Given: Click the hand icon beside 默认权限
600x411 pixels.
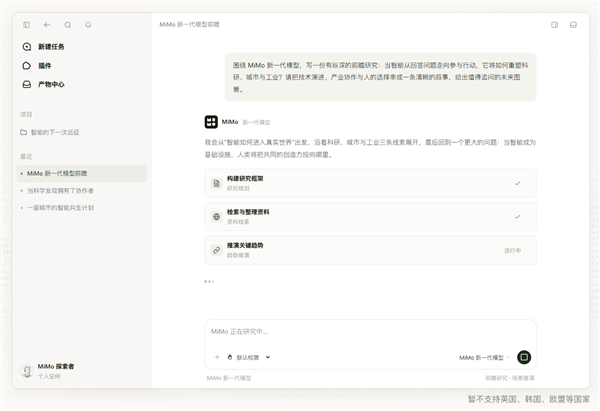Looking at the screenshot, I should point(230,357).
